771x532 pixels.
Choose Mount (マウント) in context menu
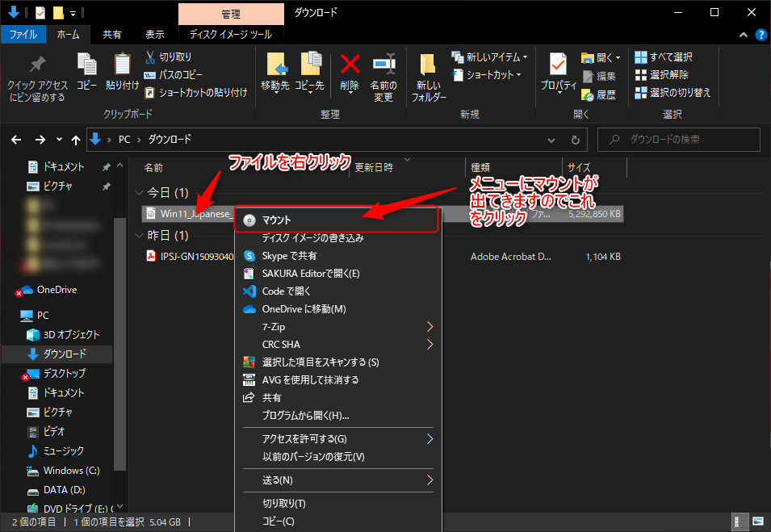337,220
